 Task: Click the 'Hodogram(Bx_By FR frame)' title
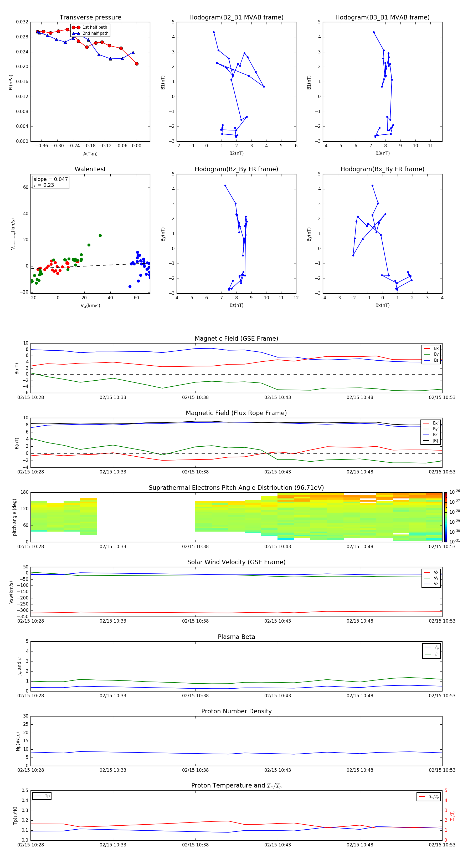coord(382,169)
